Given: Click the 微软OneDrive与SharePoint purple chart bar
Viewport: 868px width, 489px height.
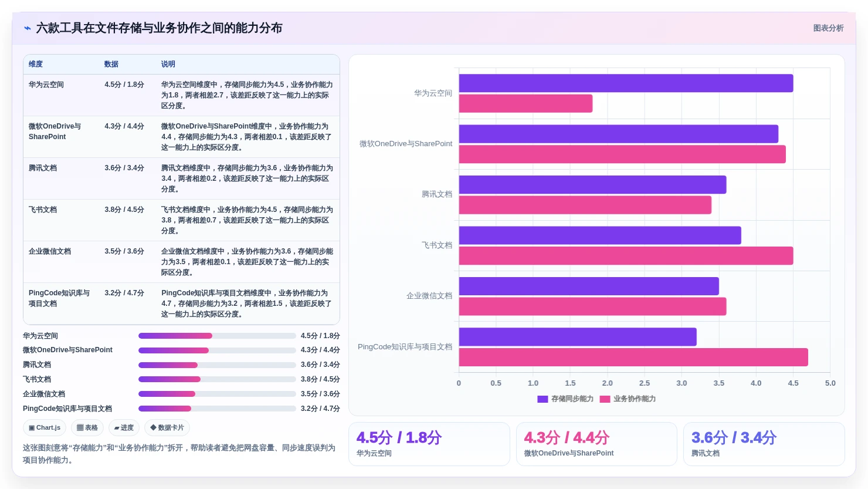Looking at the screenshot, I should (619, 134).
